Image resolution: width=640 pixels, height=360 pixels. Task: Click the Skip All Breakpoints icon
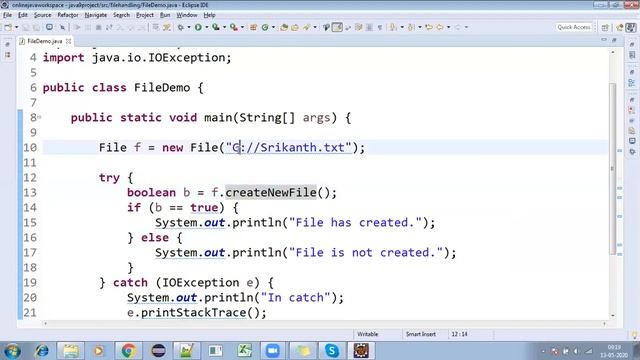point(62,27)
